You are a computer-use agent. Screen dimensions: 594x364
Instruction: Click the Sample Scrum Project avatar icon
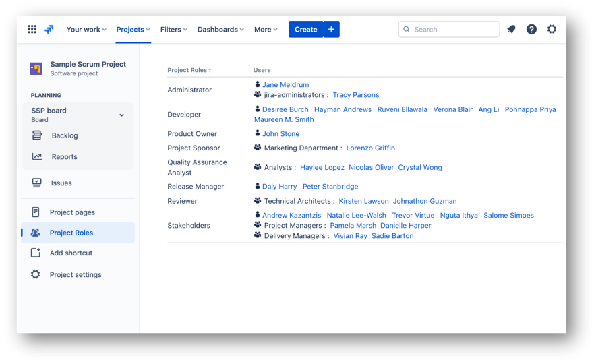36,69
